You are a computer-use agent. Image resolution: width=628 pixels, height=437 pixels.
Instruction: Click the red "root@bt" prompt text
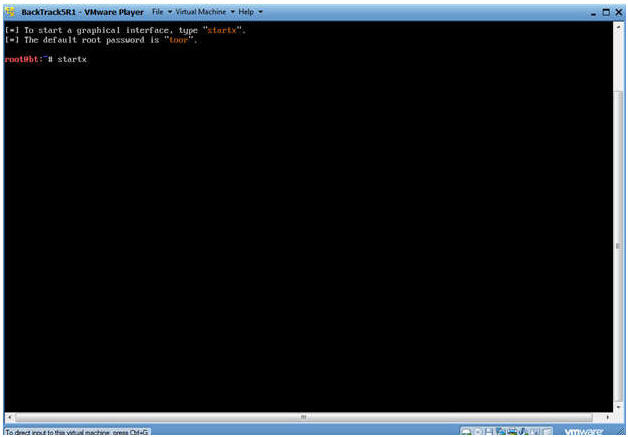coord(21,59)
